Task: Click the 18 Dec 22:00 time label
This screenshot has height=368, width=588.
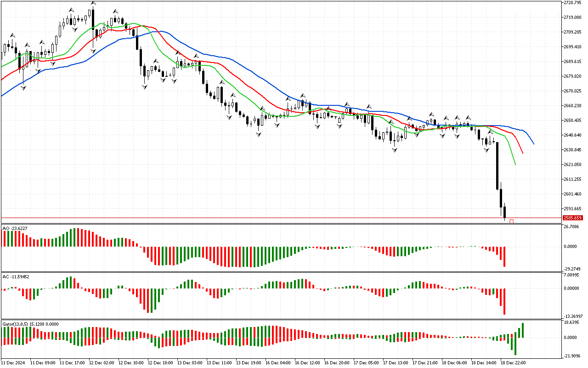Action: (514, 363)
